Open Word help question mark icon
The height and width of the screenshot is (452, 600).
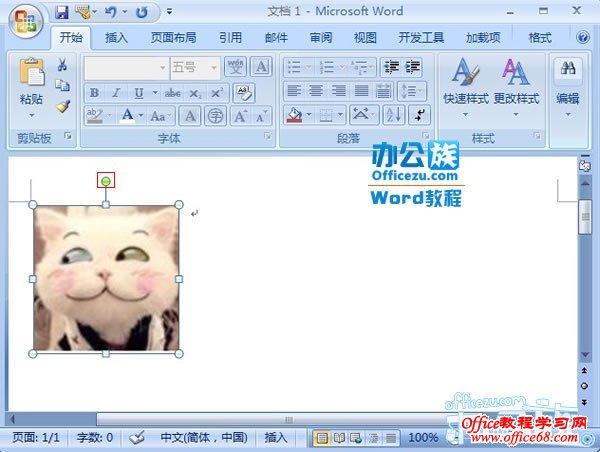click(x=583, y=38)
